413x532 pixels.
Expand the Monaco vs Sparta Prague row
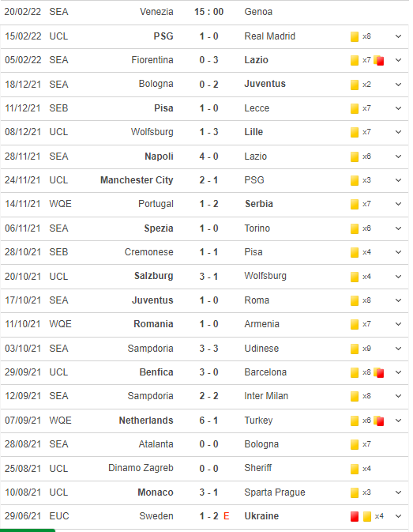[399, 492]
